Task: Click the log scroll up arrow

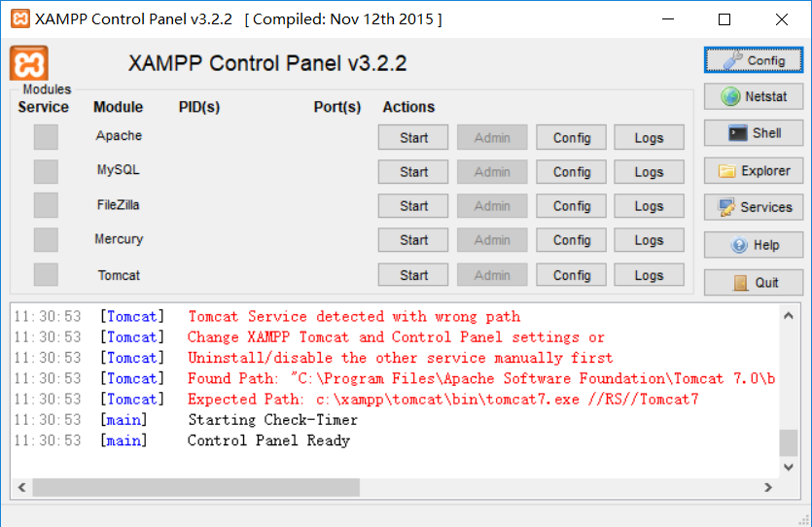Action: tap(789, 315)
